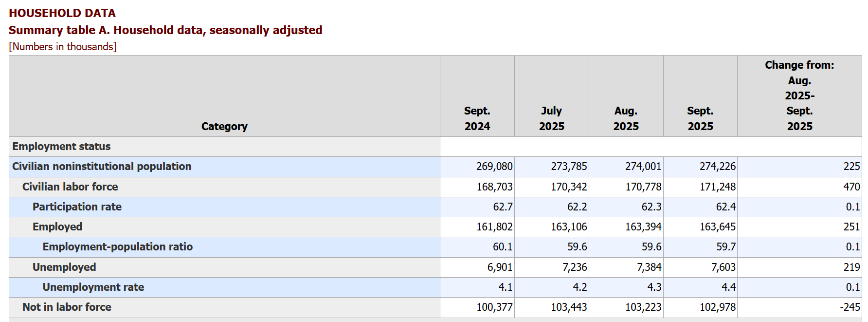Click the Category column header

point(224,126)
